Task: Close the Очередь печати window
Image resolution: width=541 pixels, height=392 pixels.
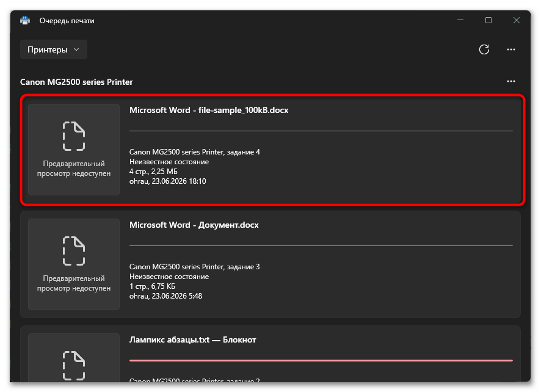Action: pyautogui.click(x=517, y=20)
